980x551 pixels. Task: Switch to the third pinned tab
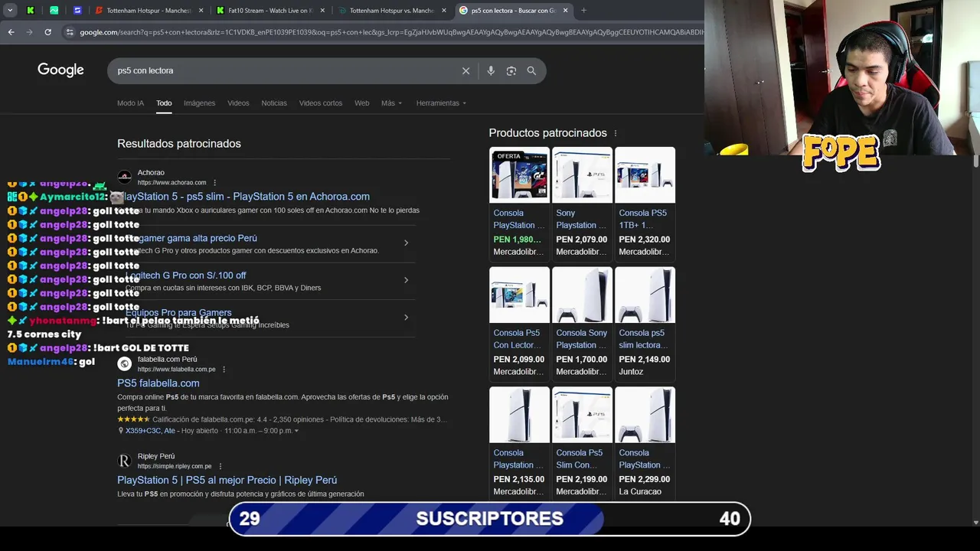[77, 11]
